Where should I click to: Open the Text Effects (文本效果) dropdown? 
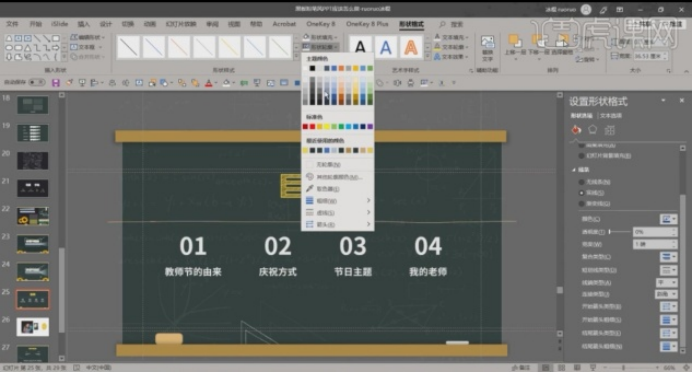click(x=451, y=56)
